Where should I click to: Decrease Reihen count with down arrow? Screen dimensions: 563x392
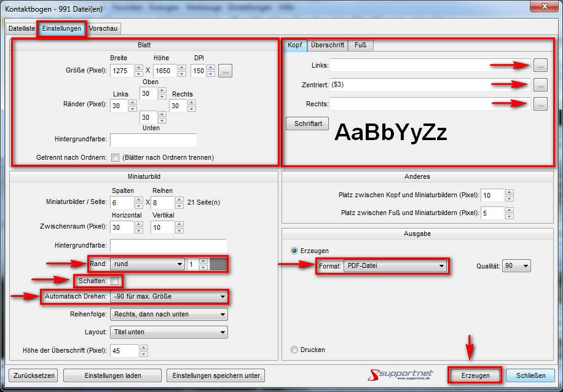pyautogui.click(x=181, y=206)
